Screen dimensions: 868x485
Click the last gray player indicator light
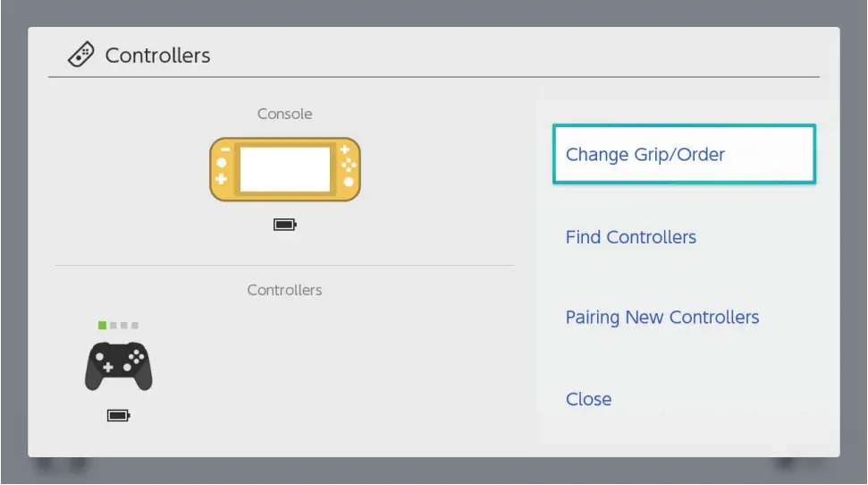coord(135,325)
